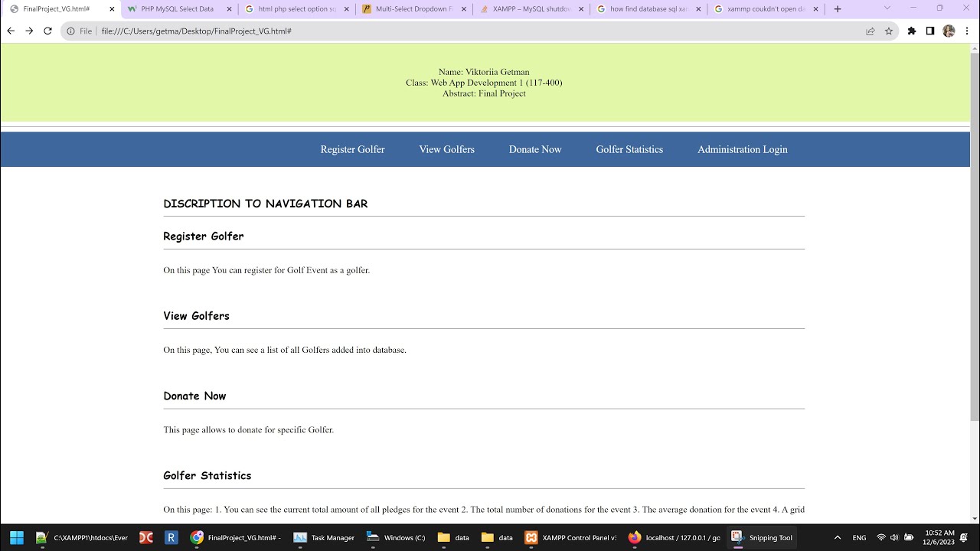Image resolution: width=980 pixels, height=551 pixels.
Task: Open the Golfer Statistics nav link
Action: 629,149
